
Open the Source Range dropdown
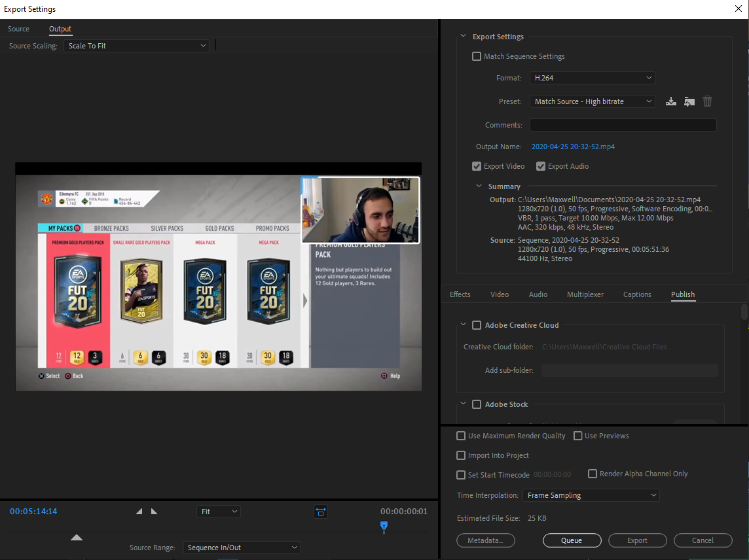(241, 548)
